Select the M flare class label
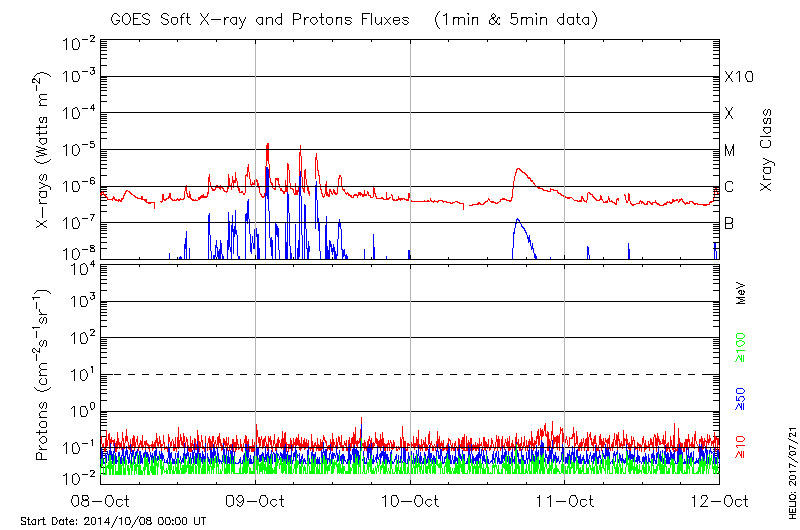800x530 pixels. click(730, 150)
